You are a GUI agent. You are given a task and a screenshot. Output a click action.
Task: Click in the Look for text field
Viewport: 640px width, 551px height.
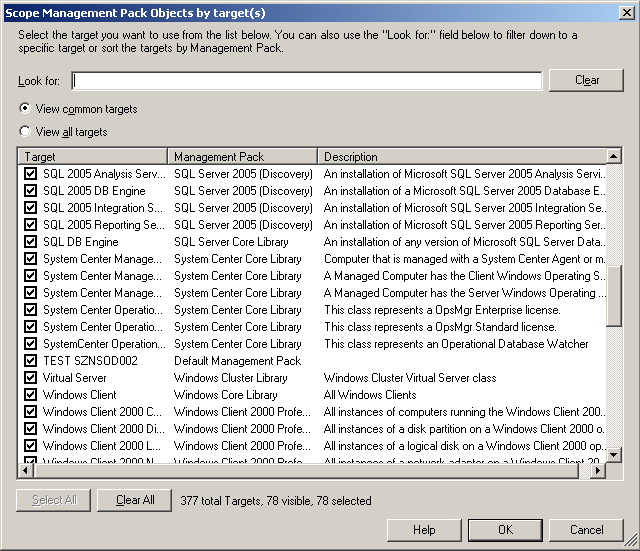coord(307,81)
